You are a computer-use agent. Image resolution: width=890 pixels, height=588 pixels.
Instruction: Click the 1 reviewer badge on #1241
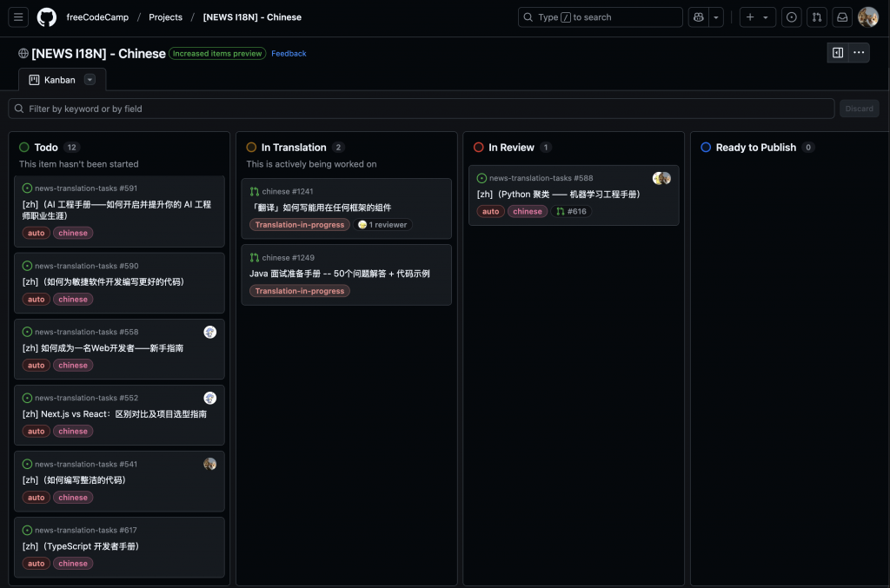383,225
